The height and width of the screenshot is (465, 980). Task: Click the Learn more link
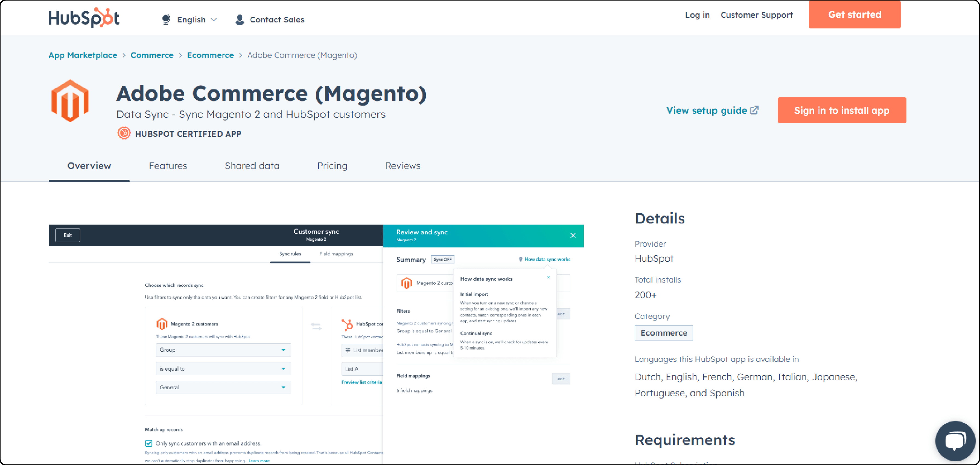coord(259,461)
